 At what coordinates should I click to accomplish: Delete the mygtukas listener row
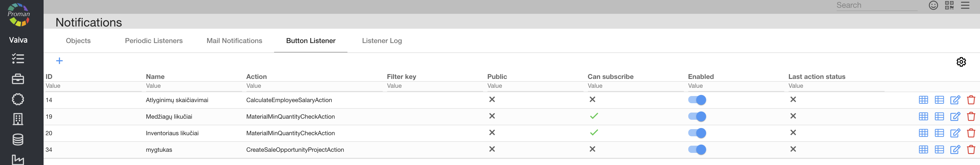971,149
